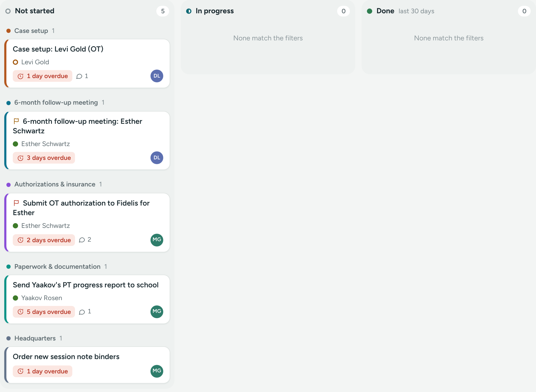
Task: Open comment icon on Yaakov's progress report card
Action: 82,312
